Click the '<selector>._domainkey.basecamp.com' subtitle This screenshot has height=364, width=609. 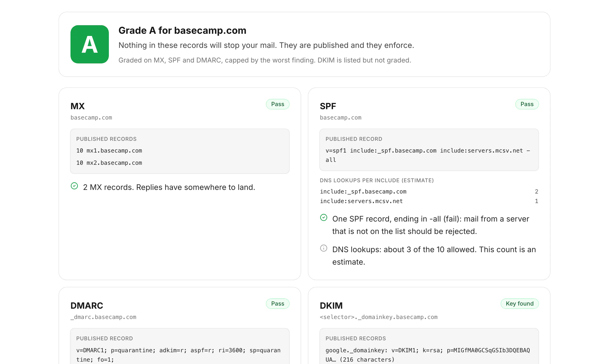(x=378, y=317)
